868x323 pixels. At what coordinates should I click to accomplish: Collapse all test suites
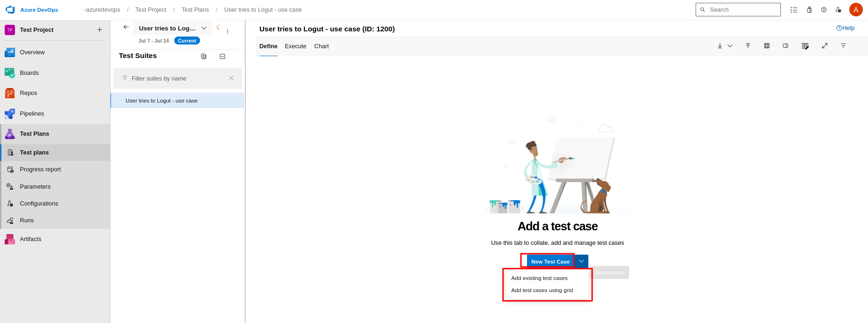pos(223,56)
